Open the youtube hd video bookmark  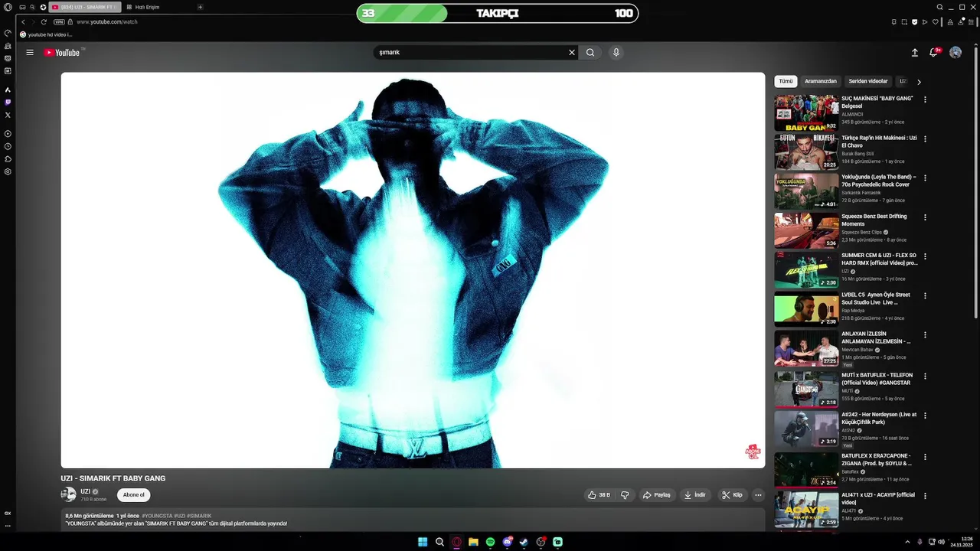point(46,34)
